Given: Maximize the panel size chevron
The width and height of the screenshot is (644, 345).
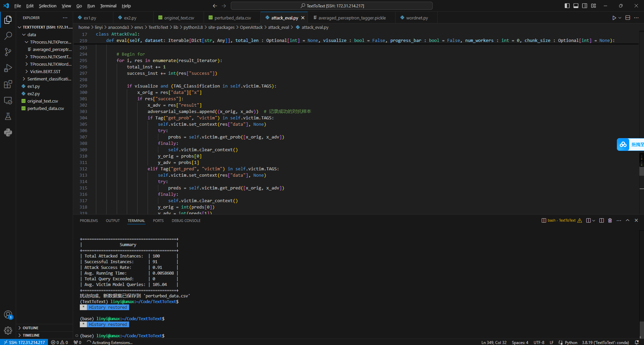Looking at the screenshot, I should point(628,221).
